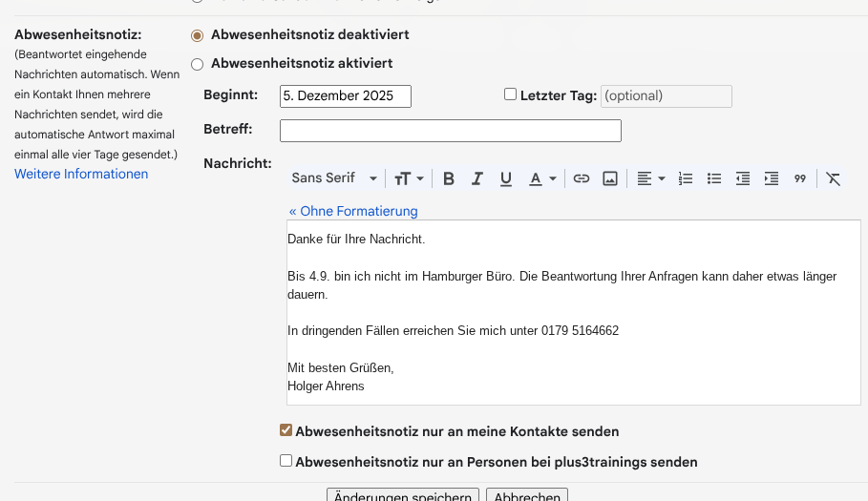The width and height of the screenshot is (868, 501).
Task: Apply quote formatting to text
Action: click(800, 178)
